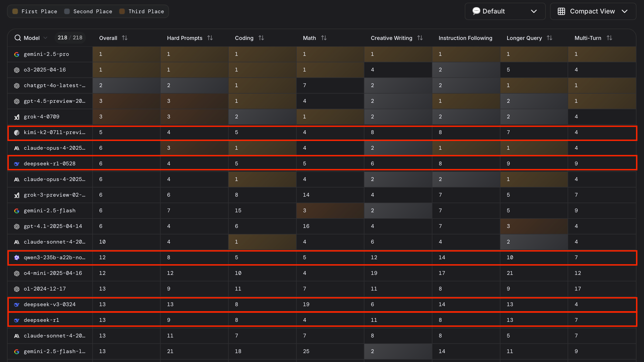Click the First Place color swatch
644x362 pixels.
(x=15, y=11)
